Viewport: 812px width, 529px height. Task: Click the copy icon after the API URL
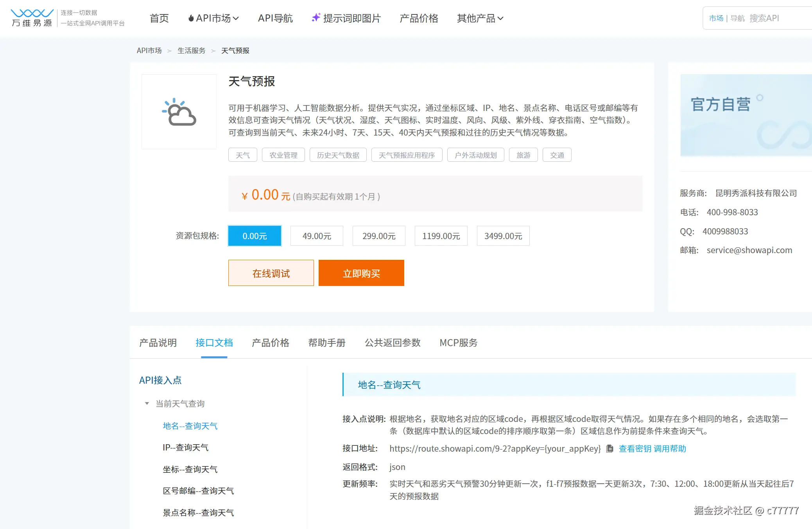609,449
